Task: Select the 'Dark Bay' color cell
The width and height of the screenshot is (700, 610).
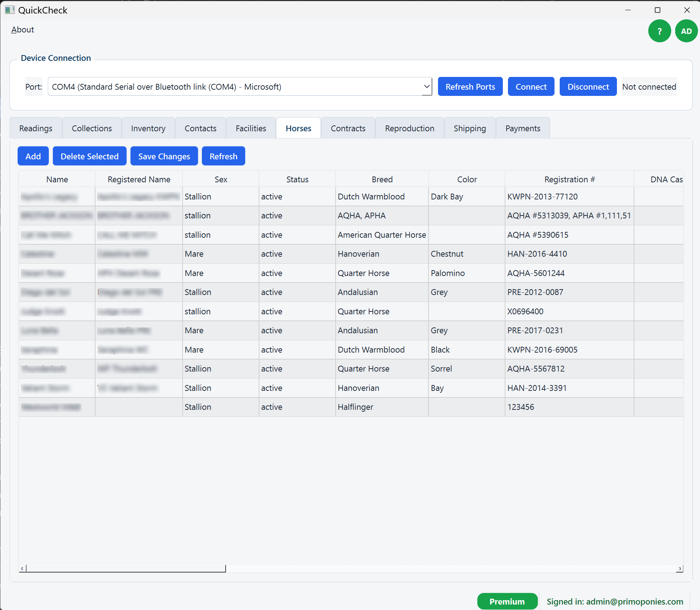Action: point(467,197)
